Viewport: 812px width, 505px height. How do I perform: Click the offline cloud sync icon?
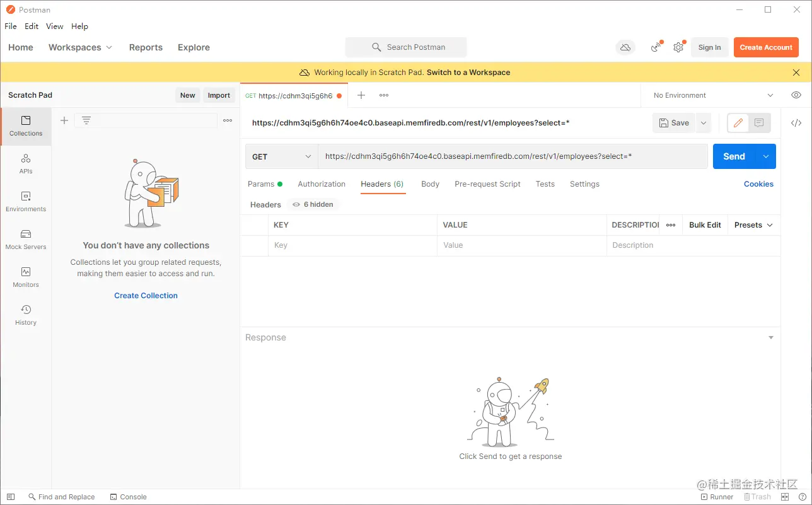point(625,47)
